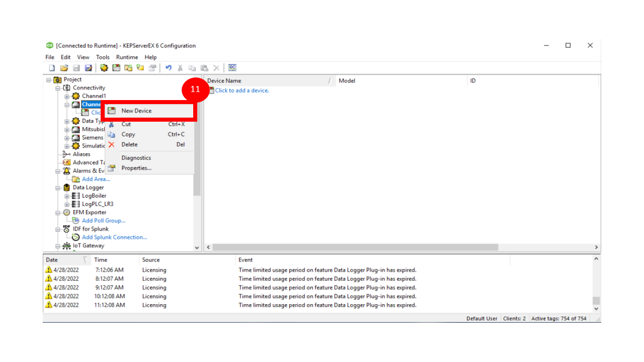The height and width of the screenshot is (362, 644).
Task: Click the Source column header in log
Action: 187,260
